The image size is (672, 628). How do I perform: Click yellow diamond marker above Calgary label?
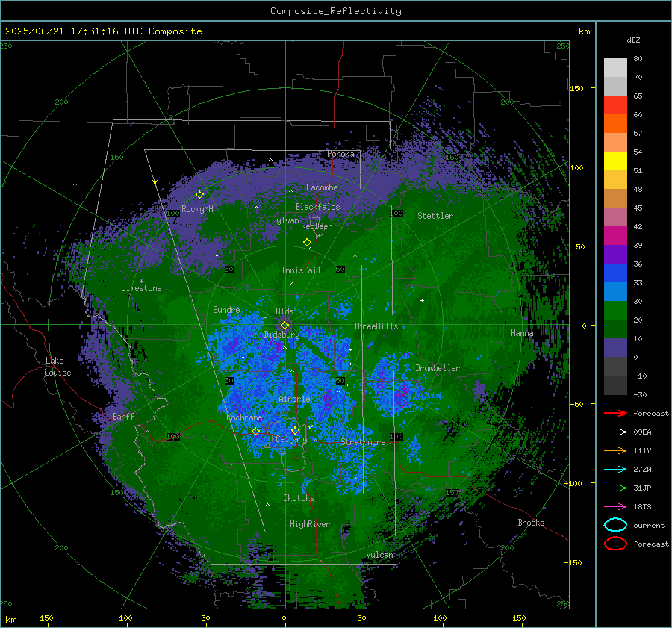coord(295,430)
